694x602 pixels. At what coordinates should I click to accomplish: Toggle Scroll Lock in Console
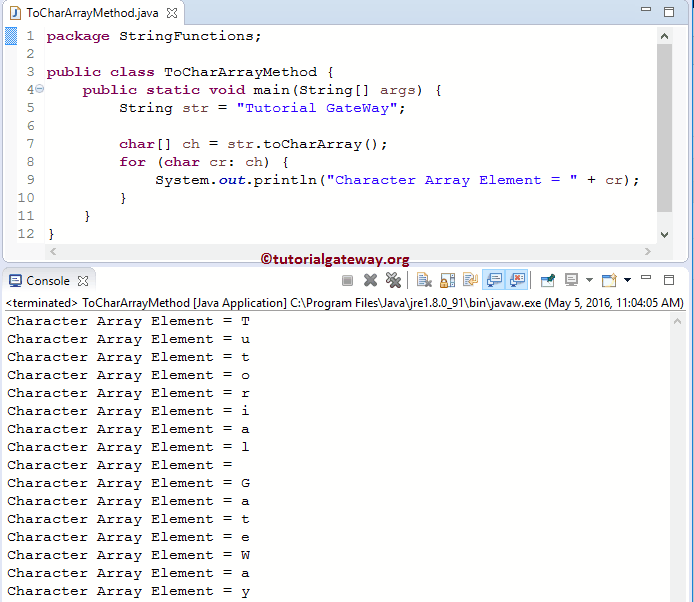click(x=447, y=281)
